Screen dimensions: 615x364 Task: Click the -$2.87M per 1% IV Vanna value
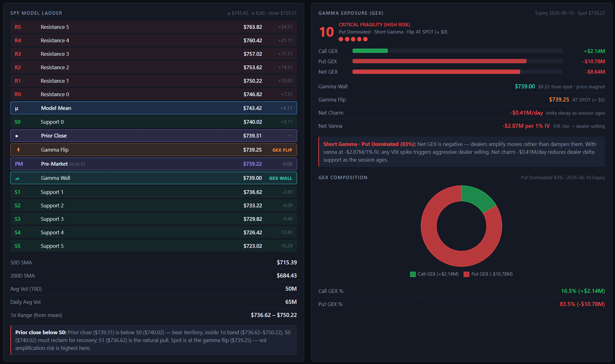[x=526, y=126]
